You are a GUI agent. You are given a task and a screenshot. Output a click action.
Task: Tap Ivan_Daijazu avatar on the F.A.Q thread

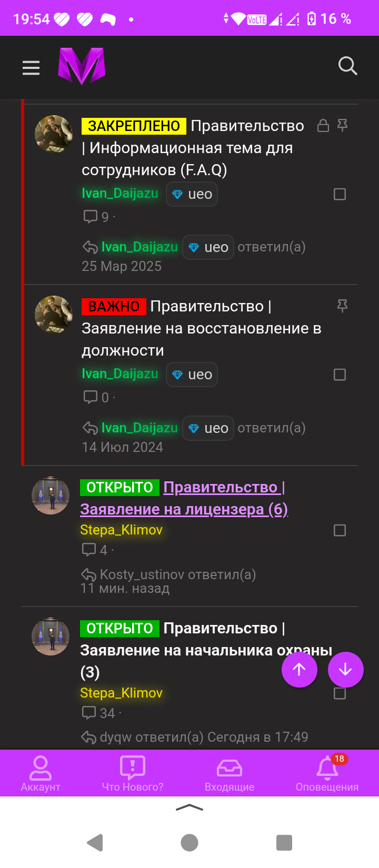tap(54, 134)
